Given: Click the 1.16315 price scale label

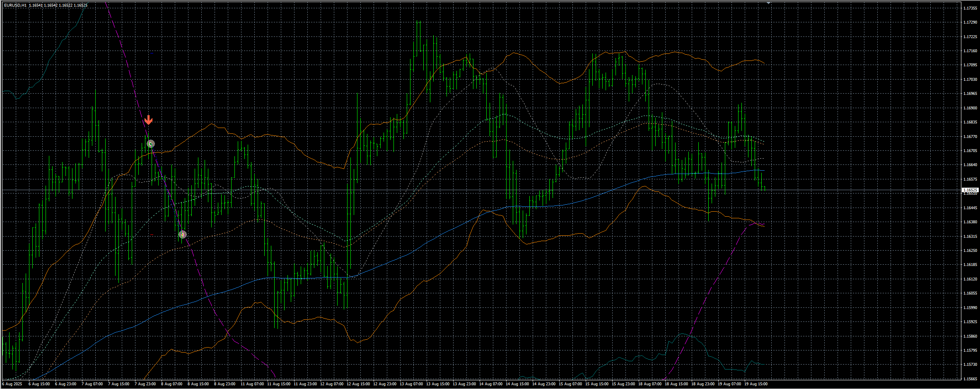Looking at the screenshot, I should tap(970, 237).
